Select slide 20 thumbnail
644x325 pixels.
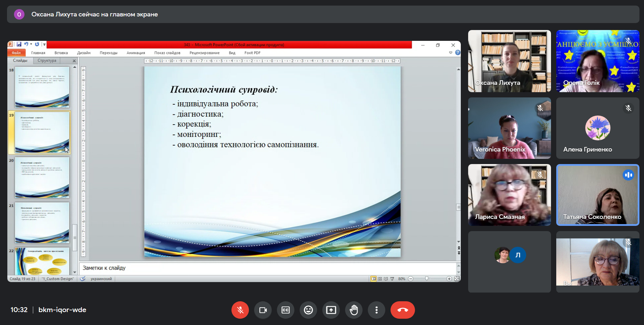[x=42, y=177]
